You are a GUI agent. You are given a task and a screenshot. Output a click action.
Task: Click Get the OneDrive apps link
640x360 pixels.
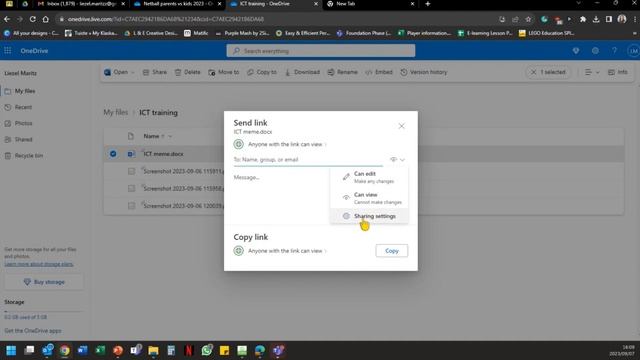tap(33, 331)
